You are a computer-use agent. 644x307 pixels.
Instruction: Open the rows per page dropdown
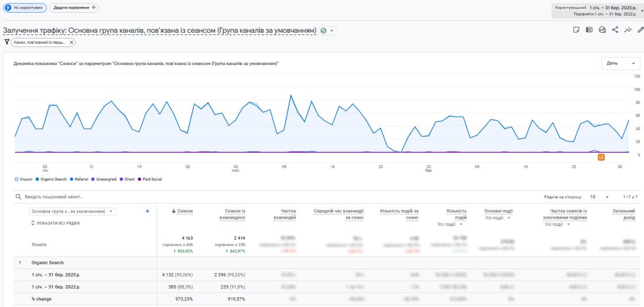pos(599,197)
